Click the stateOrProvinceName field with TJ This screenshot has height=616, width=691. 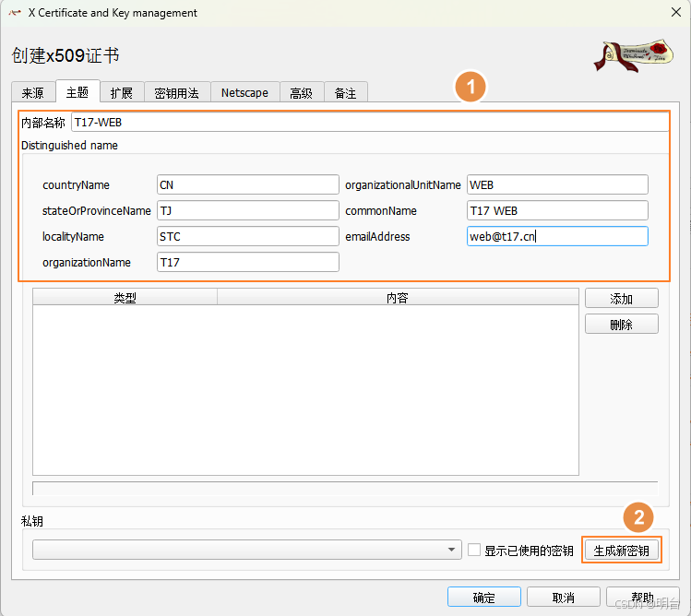(247, 210)
